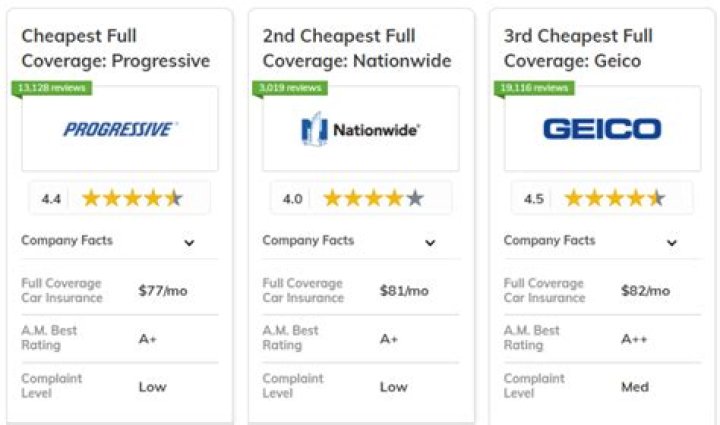Collapse Nationwide Company Facts chevron
The width and height of the screenshot is (720, 425).
[x=430, y=242]
